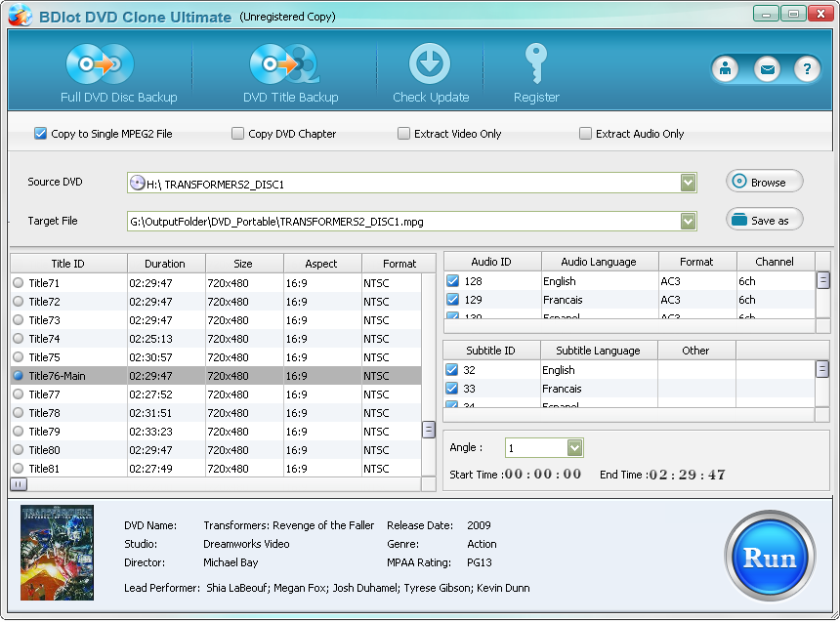Click the user account icon
The image size is (840, 622).
(x=726, y=69)
